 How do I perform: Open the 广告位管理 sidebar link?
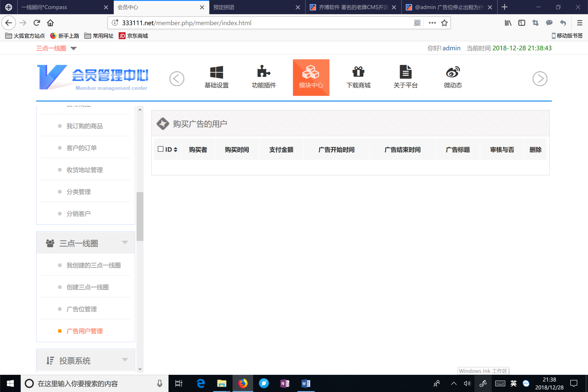(x=81, y=309)
